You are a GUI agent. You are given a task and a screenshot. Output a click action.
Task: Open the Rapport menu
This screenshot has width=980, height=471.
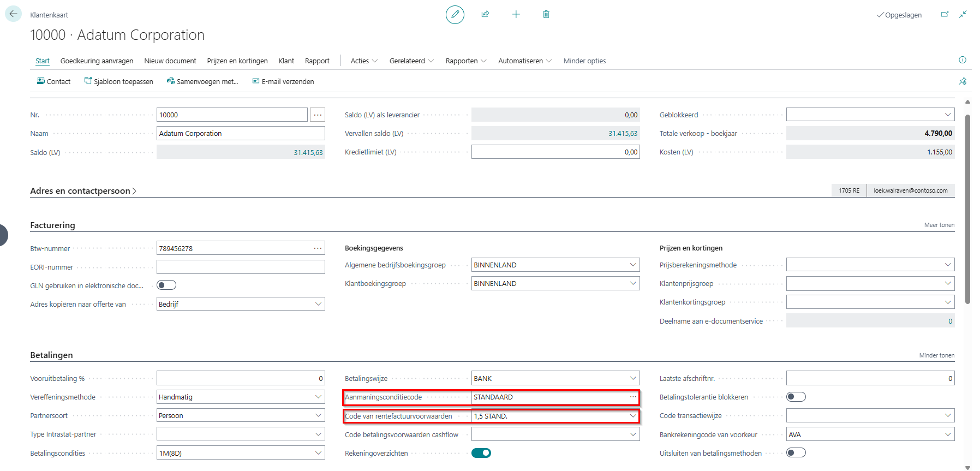click(317, 61)
